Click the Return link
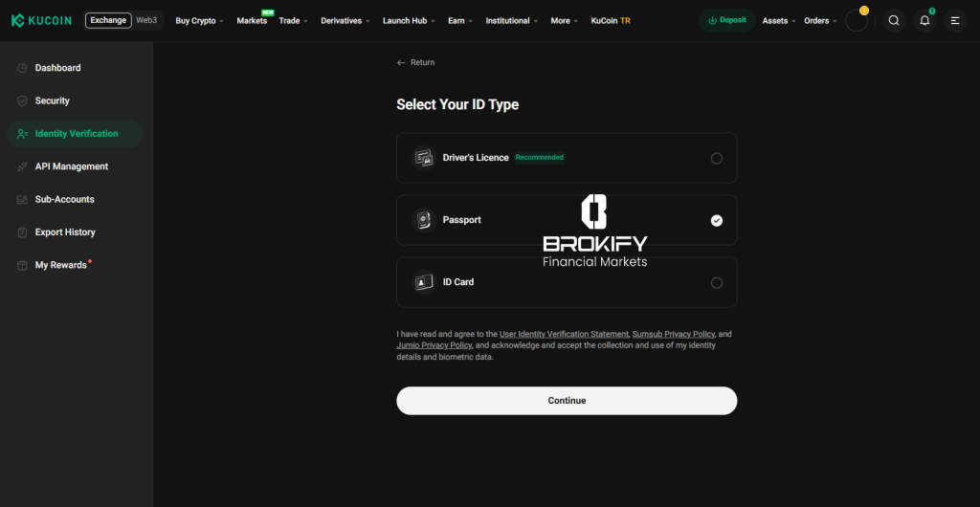Screen dimensions: 980x507 [x=422, y=62]
